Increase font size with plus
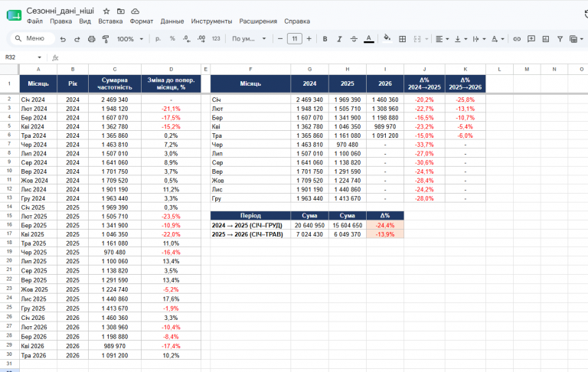Viewport: 588px width, 372px height. [309, 38]
